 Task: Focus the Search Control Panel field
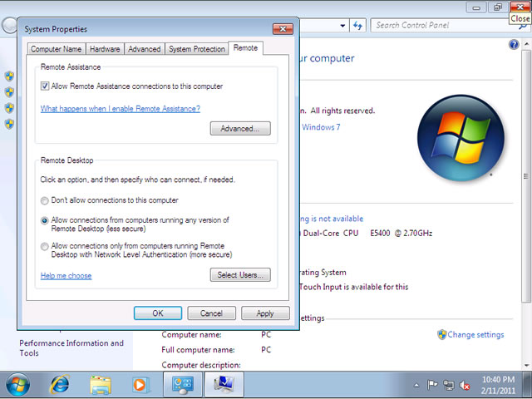tap(445, 26)
